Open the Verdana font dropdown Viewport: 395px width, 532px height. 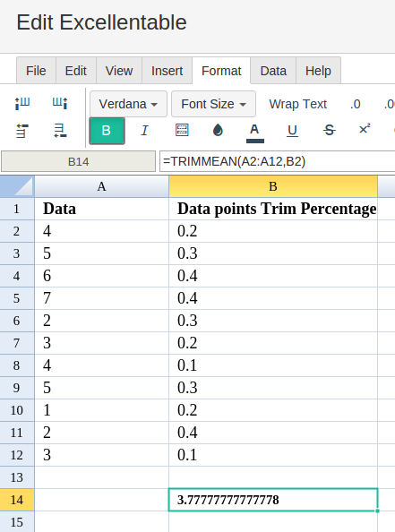[128, 104]
